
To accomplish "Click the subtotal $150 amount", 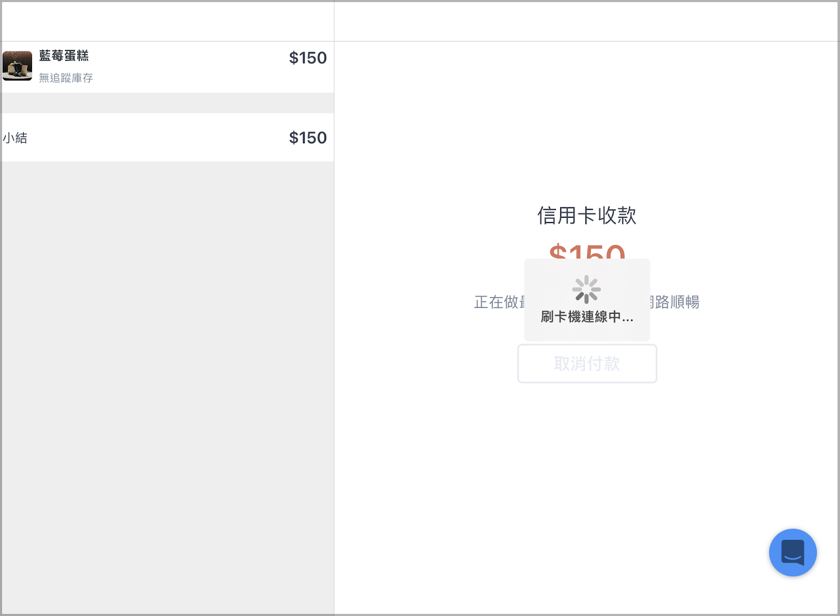I will [x=308, y=137].
